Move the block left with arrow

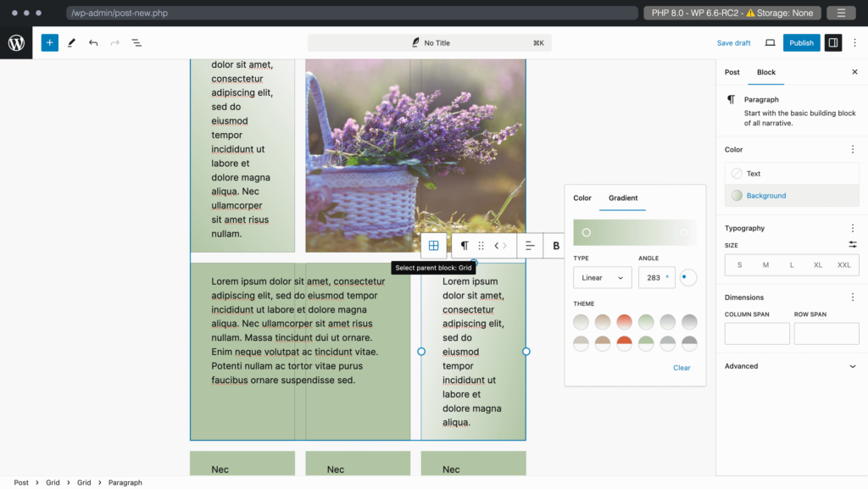click(x=497, y=246)
